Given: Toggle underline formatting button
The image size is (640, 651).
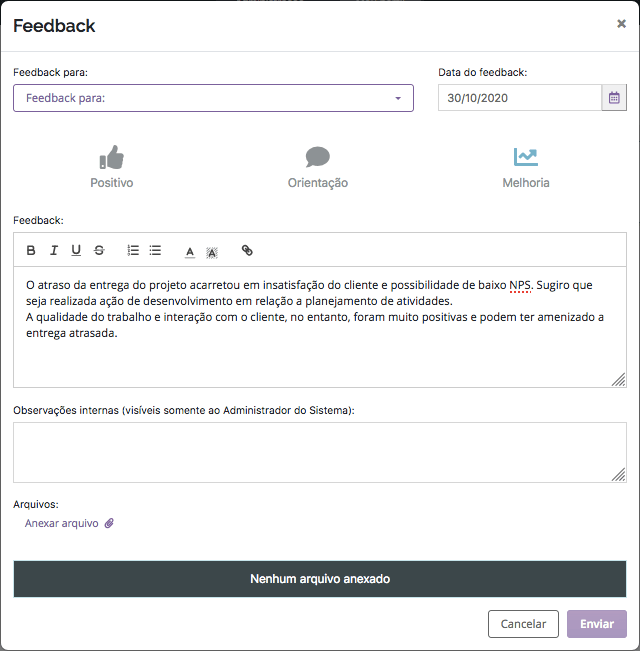Looking at the screenshot, I should pos(76,250).
